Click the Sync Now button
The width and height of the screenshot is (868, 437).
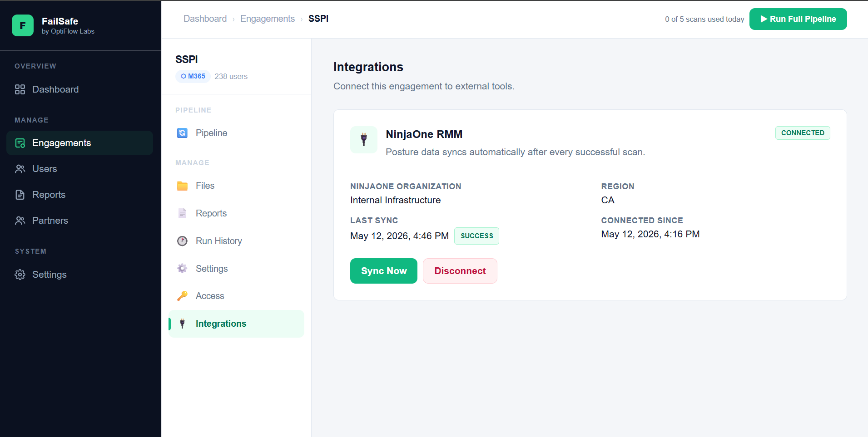(384, 271)
